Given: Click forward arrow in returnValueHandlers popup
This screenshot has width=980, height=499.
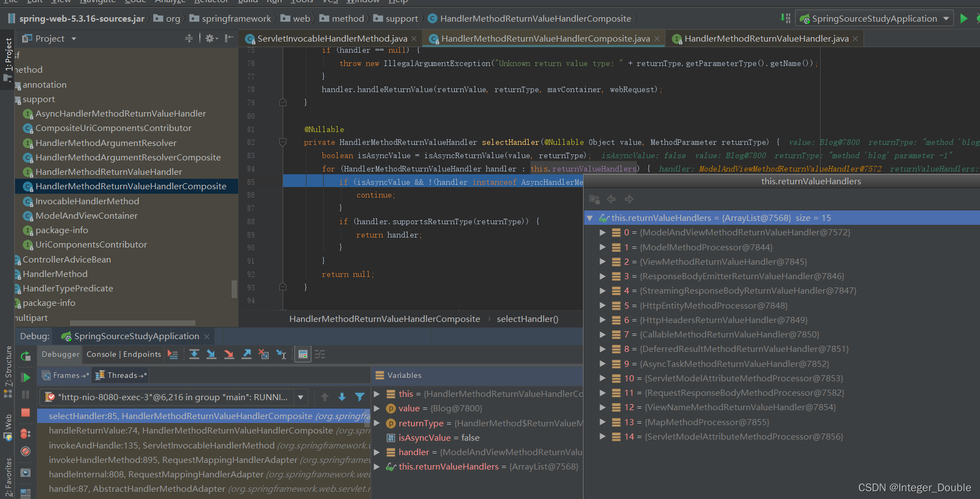Looking at the screenshot, I should [629, 199].
